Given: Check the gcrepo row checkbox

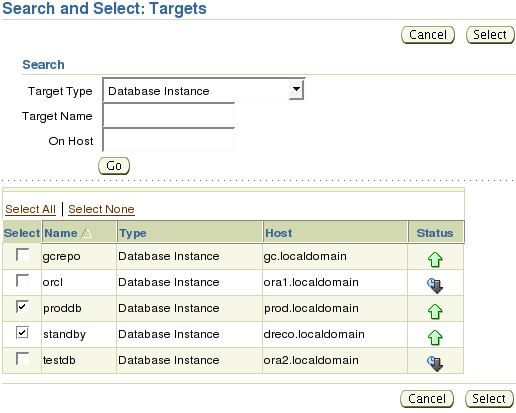Looking at the screenshot, I should point(22,255).
